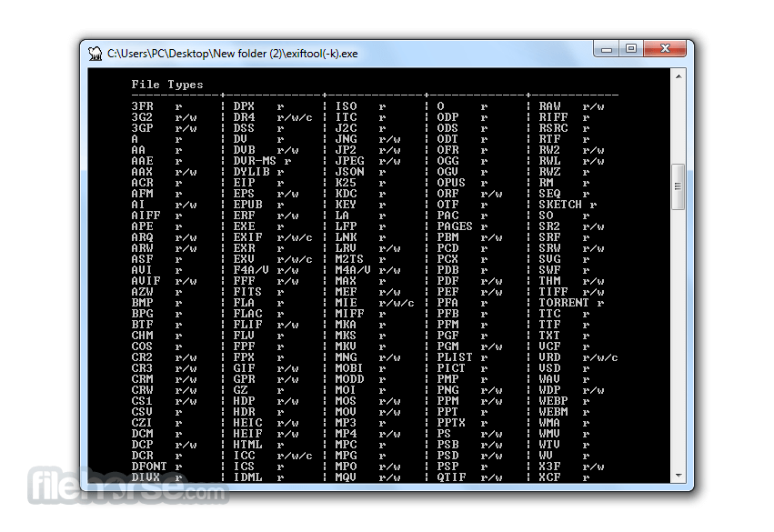Viewport: 774px width, 532px height.
Task: Click the 'X3F' file type entry
Action: (x=550, y=466)
